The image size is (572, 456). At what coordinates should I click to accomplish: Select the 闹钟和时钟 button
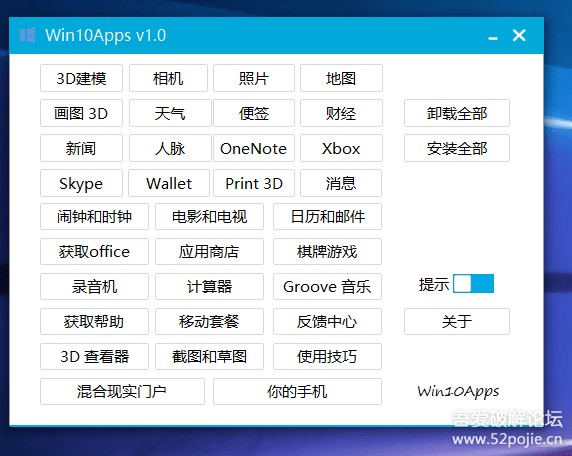pos(94,217)
